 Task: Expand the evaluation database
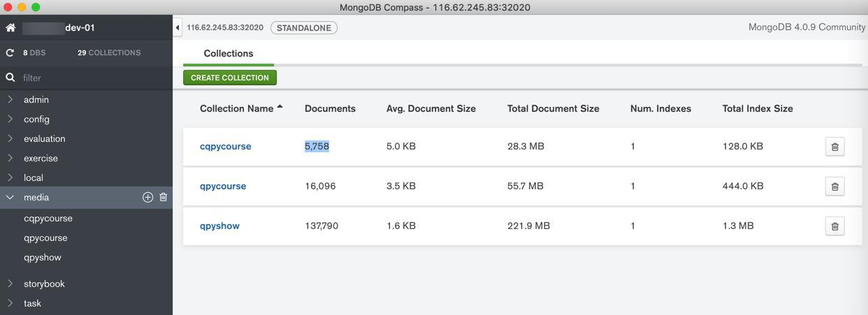point(10,139)
